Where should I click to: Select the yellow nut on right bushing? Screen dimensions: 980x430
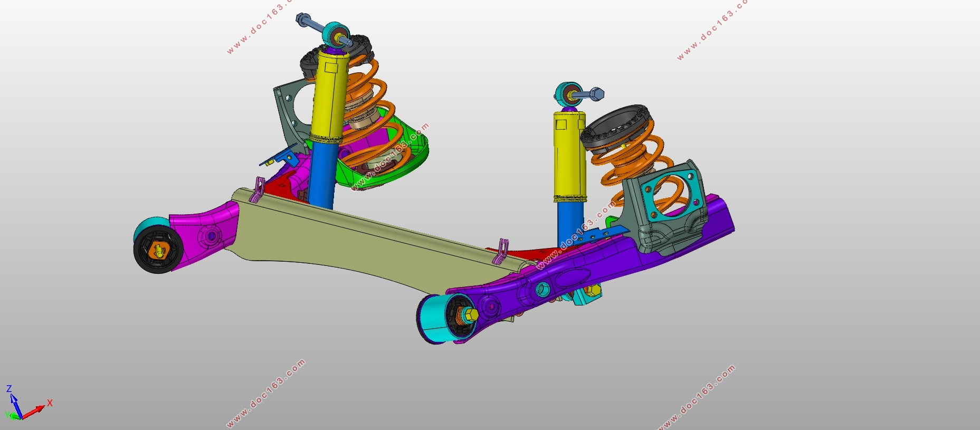[472, 314]
